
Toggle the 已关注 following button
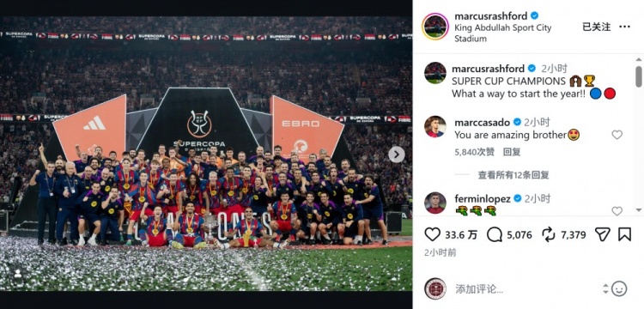[x=597, y=27]
